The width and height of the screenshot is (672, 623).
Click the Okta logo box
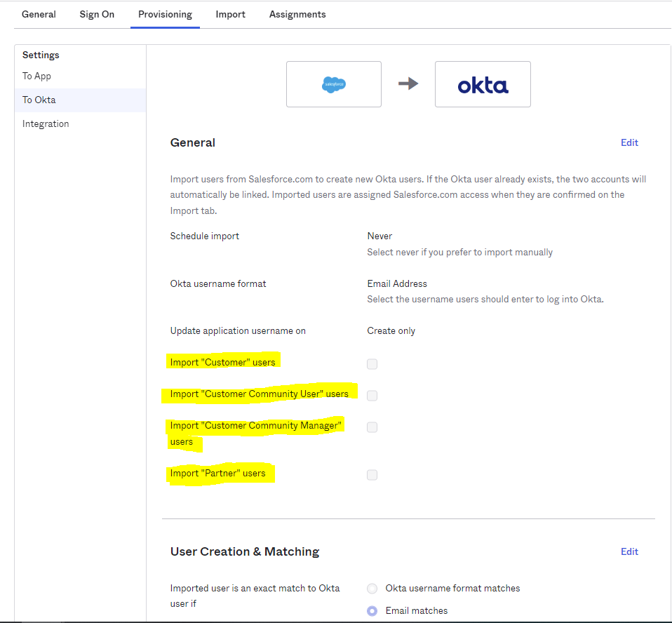(483, 84)
